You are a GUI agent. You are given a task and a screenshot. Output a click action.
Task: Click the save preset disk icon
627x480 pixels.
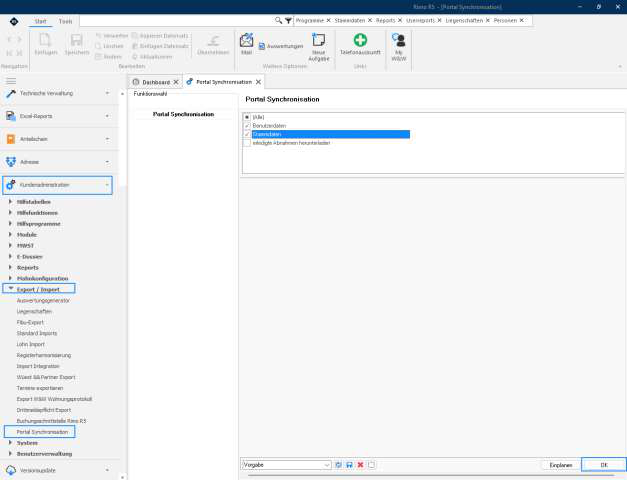[x=349, y=465]
